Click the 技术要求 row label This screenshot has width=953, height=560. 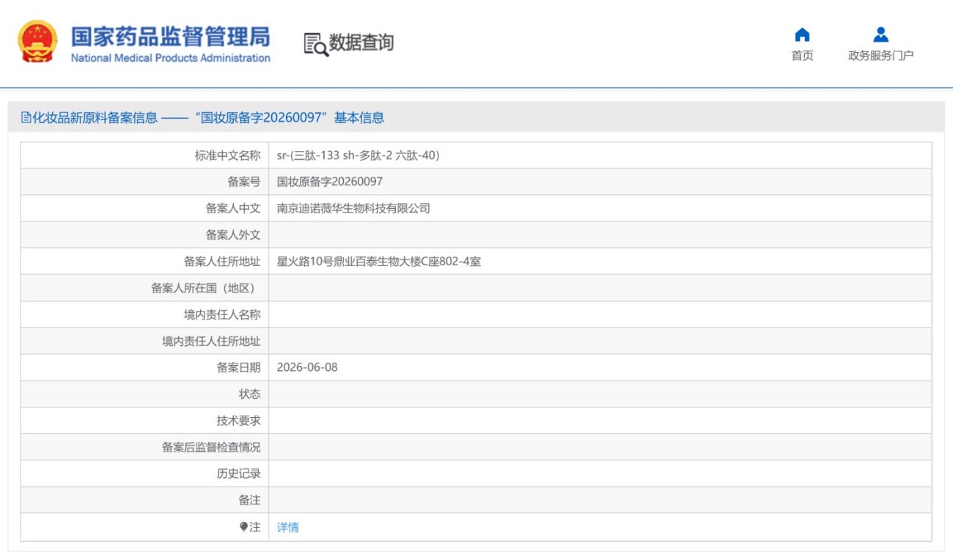pyautogui.click(x=238, y=421)
